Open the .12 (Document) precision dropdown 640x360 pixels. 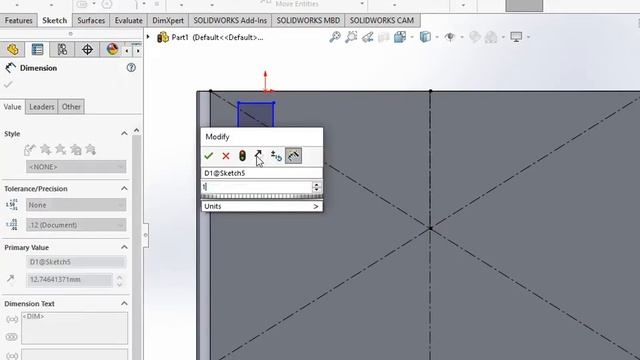click(76, 225)
